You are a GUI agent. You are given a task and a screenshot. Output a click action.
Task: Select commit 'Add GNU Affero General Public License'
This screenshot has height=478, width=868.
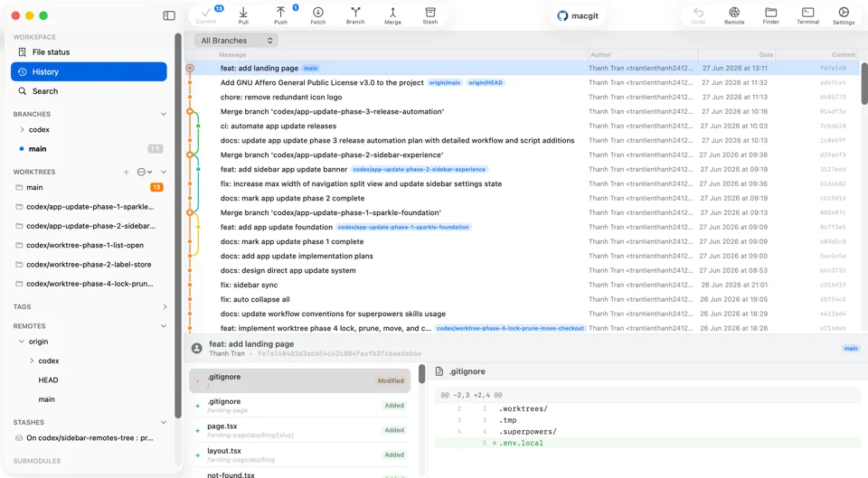coord(522,82)
